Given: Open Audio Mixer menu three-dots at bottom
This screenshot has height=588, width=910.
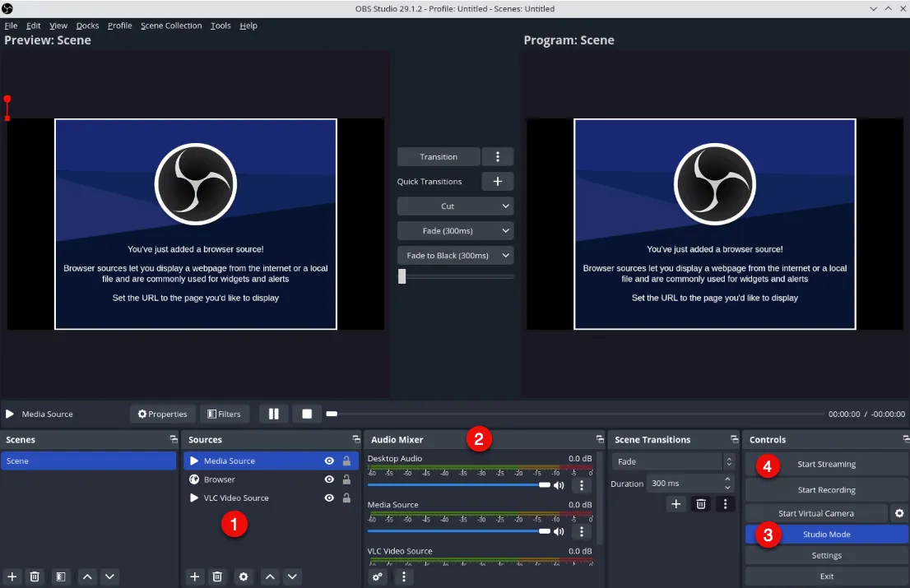Looking at the screenshot, I should 404,576.
